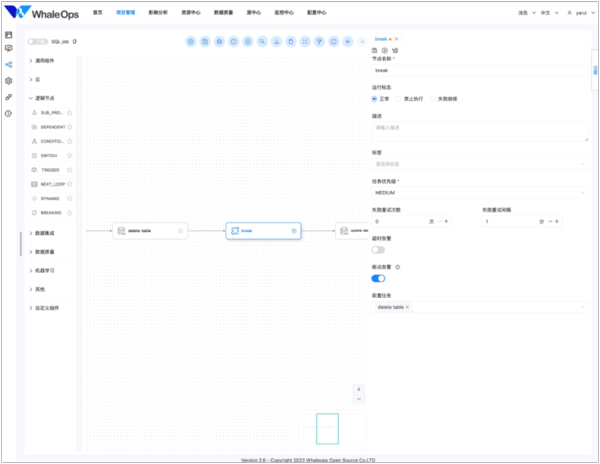Enable the 超时告警 timeout alert switch
600x464 pixels.
point(378,249)
